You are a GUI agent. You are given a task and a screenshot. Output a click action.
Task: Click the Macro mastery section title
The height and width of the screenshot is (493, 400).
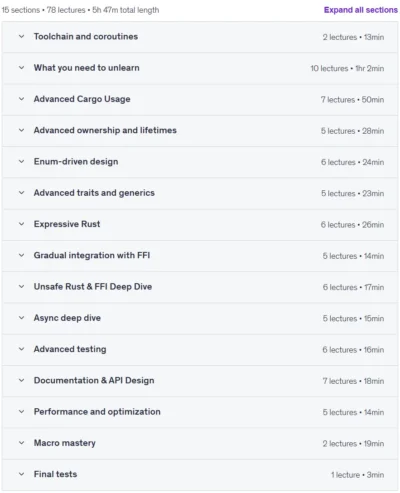65,443
